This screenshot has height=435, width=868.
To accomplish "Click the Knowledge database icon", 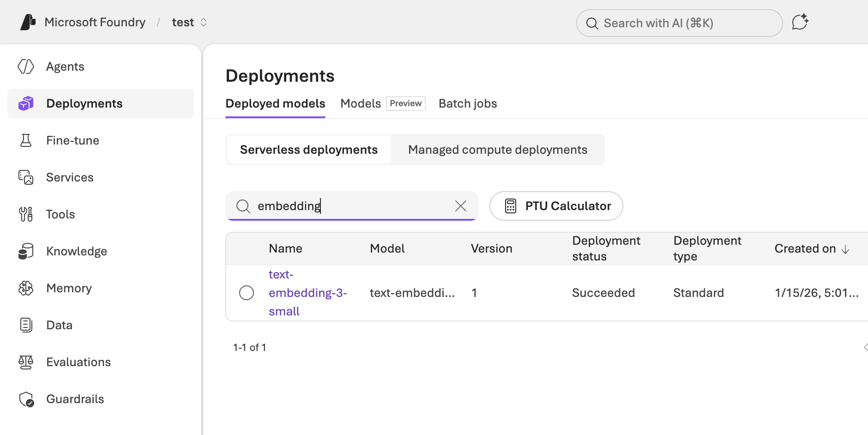I will (26, 251).
